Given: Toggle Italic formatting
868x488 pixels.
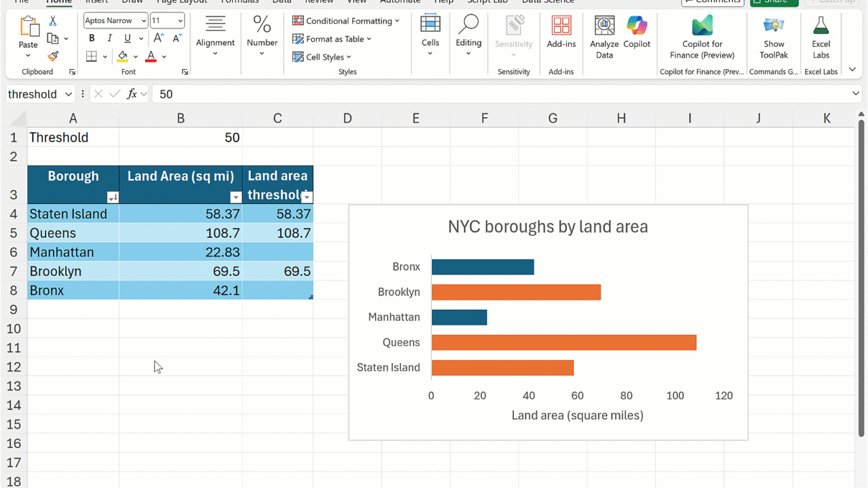Looking at the screenshot, I should [x=110, y=39].
